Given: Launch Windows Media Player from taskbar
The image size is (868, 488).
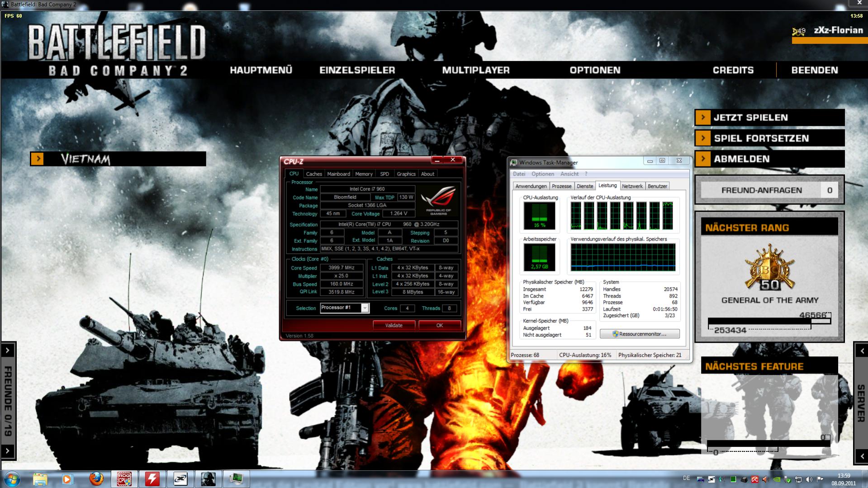Looking at the screenshot, I should [x=67, y=479].
